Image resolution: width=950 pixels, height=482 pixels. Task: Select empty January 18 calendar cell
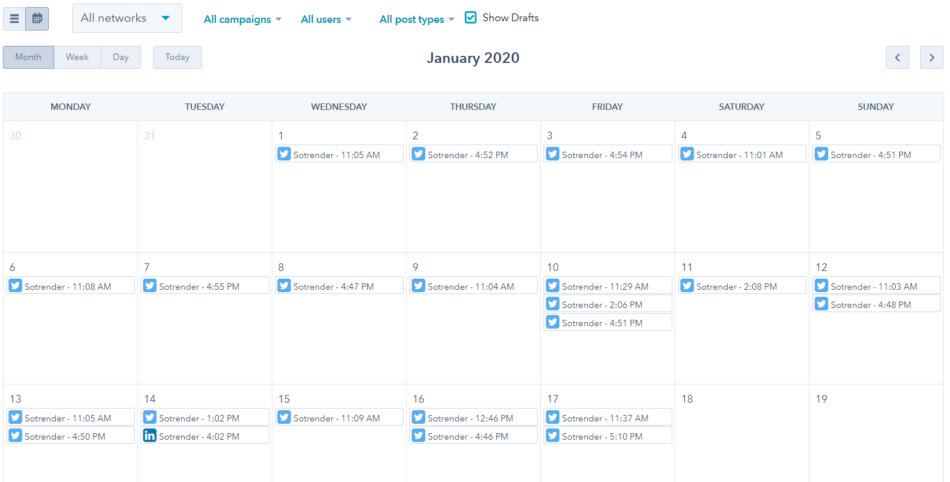click(741, 440)
